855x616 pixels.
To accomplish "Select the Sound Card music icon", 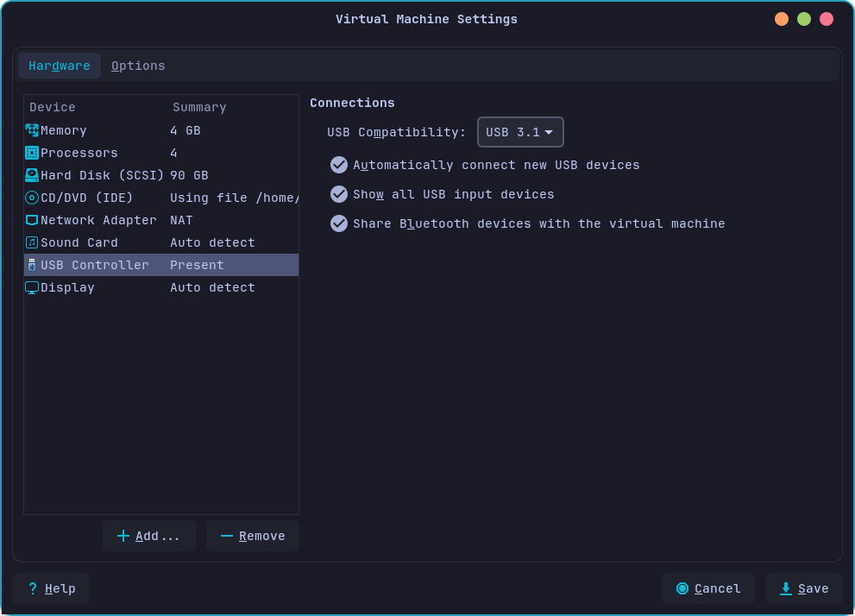I will pos(32,242).
